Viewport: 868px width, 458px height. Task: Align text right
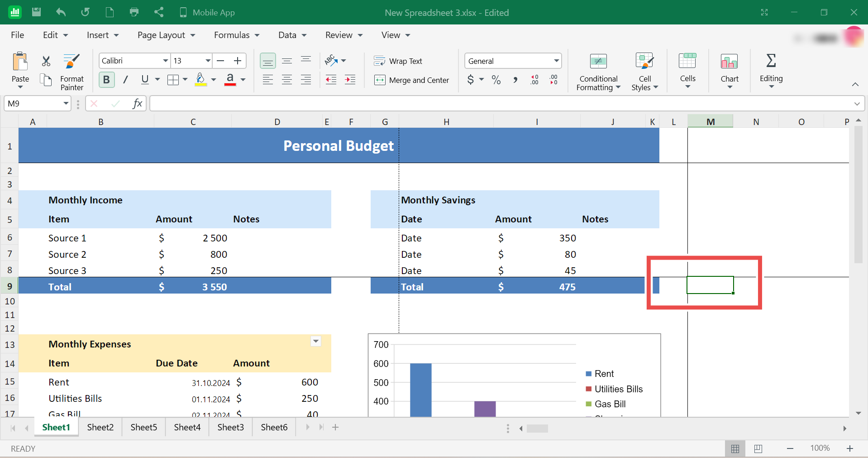pos(306,80)
